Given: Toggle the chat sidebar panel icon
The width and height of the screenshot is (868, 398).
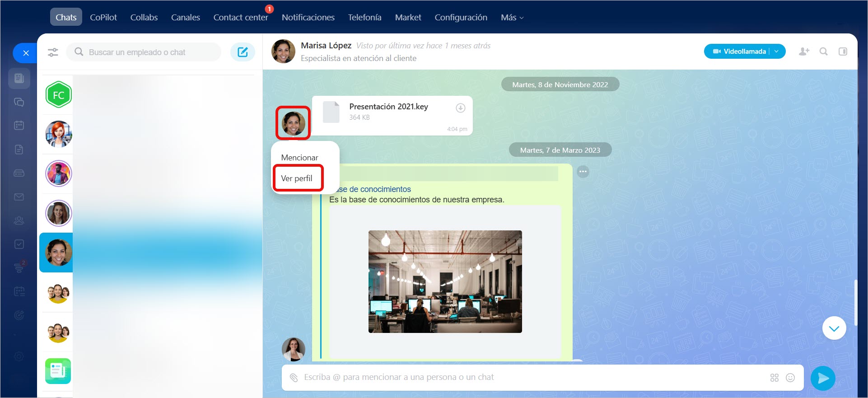Looking at the screenshot, I should pyautogui.click(x=843, y=52).
